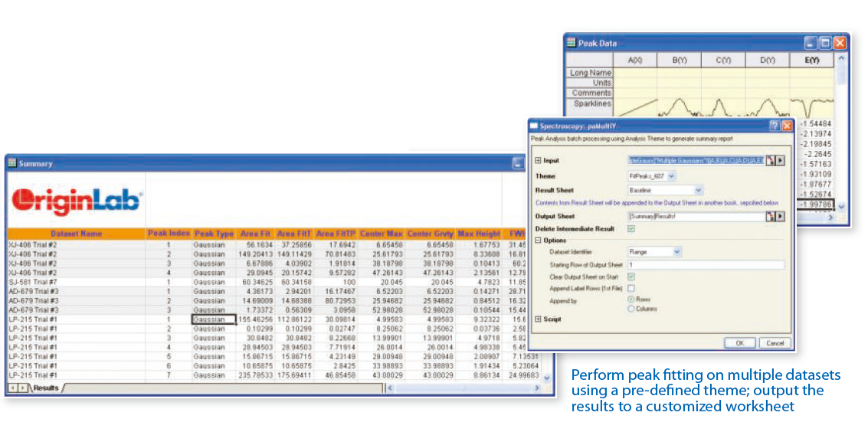Select the B(Y) column header in Peak Data

(x=680, y=59)
